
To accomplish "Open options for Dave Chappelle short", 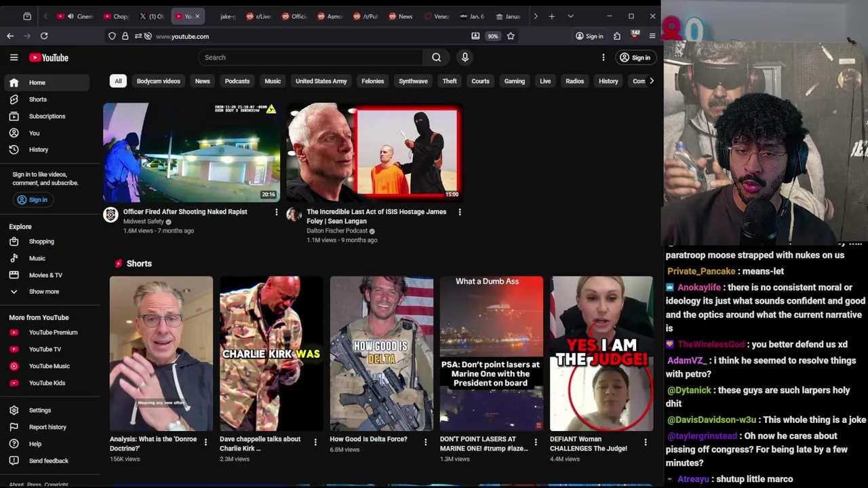I will click(x=315, y=442).
